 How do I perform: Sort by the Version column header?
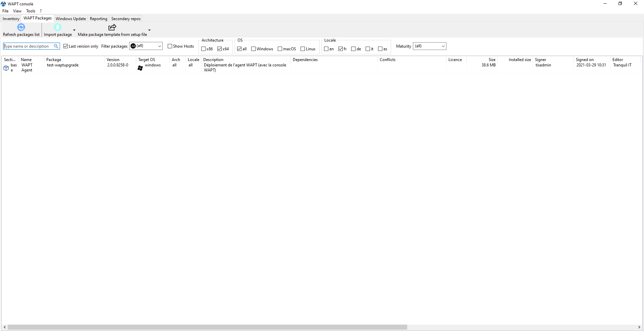113,60
